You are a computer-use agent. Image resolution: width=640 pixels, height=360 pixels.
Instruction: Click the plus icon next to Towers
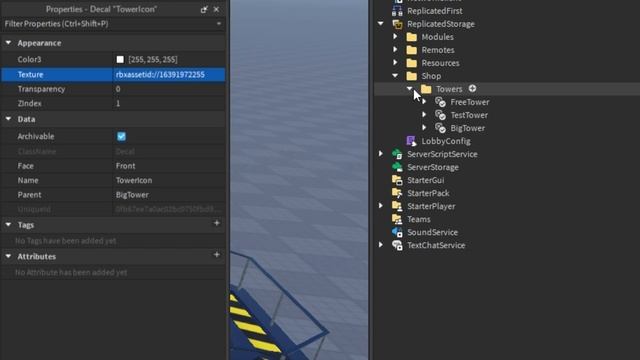coord(472,89)
